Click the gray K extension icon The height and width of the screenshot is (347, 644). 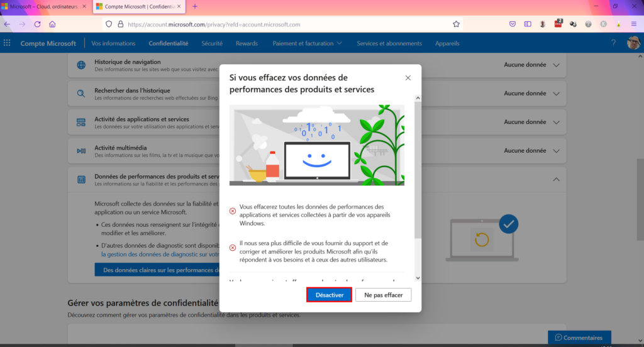click(603, 25)
